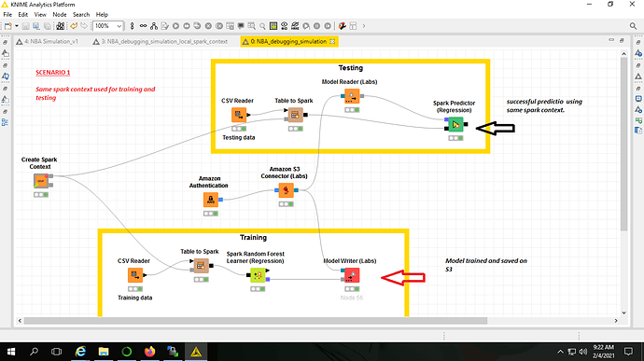The height and width of the screenshot is (361, 644).
Task: Click the Table to Spark node in Testing
Action: pos(295,115)
